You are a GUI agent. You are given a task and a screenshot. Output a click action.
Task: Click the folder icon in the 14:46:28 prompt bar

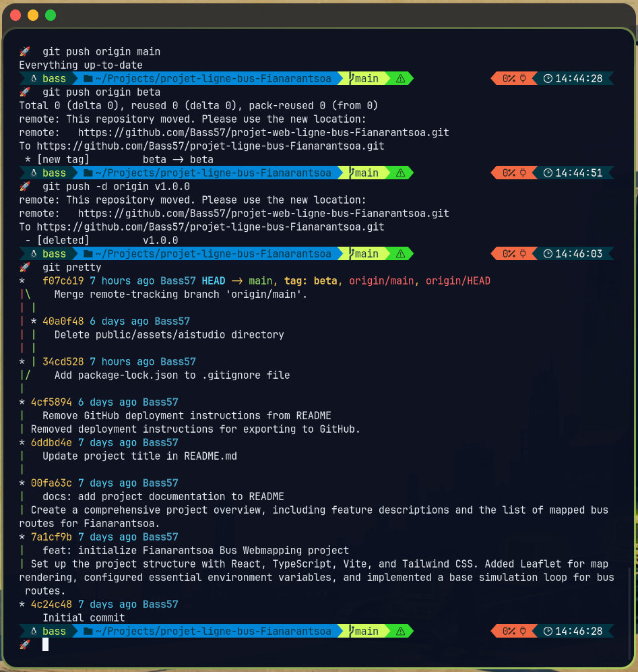click(x=88, y=632)
